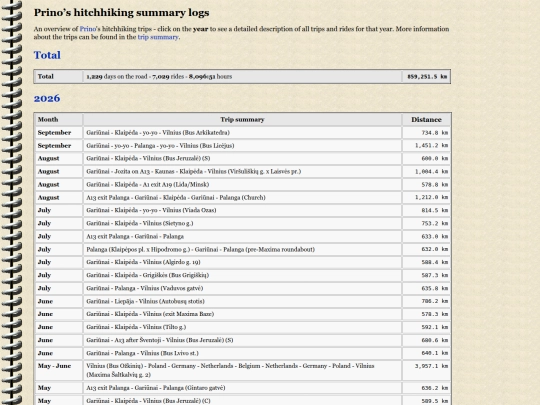Select the pre-Maxima roundabout trip row
Screen dimensions: 540x405
pos(242,249)
